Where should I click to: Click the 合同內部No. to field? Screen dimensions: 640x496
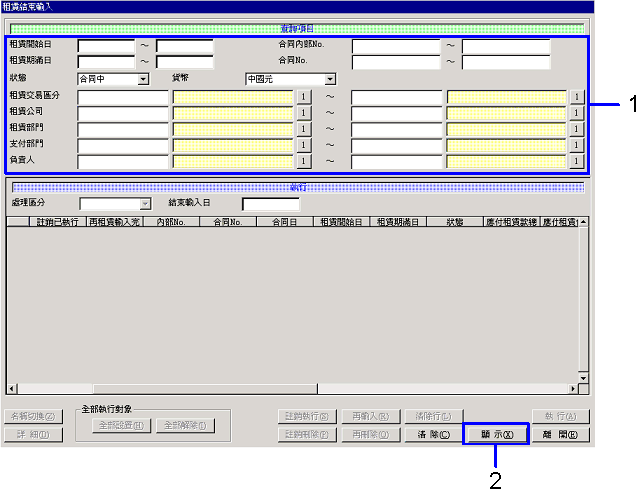pyautogui.click(x=506, y=46)
